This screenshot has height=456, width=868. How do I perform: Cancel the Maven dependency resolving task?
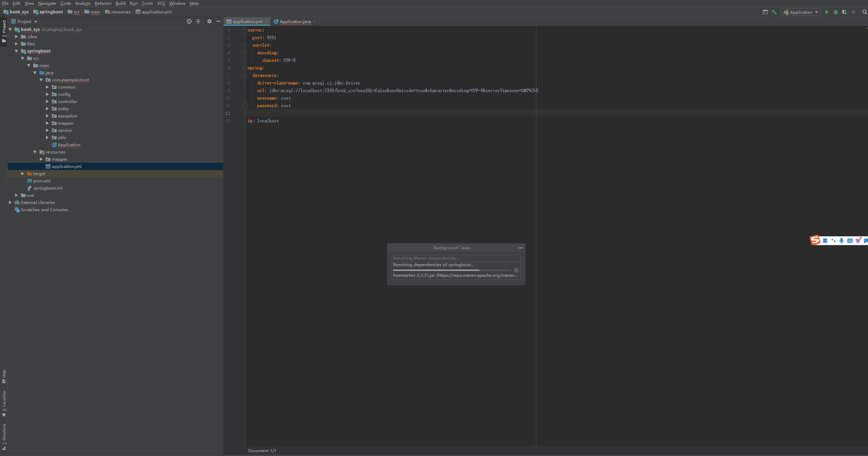click(516, 270)
